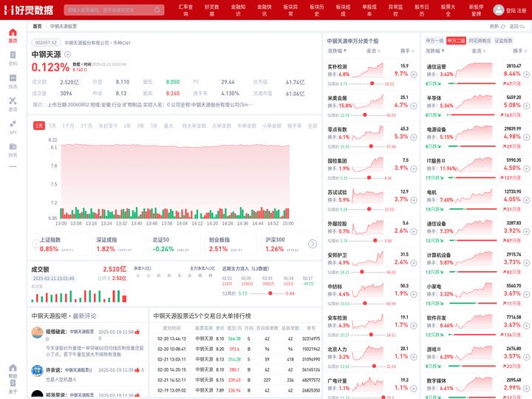
Task: Open the 沪深300 index card
Action: pos(287,245)
